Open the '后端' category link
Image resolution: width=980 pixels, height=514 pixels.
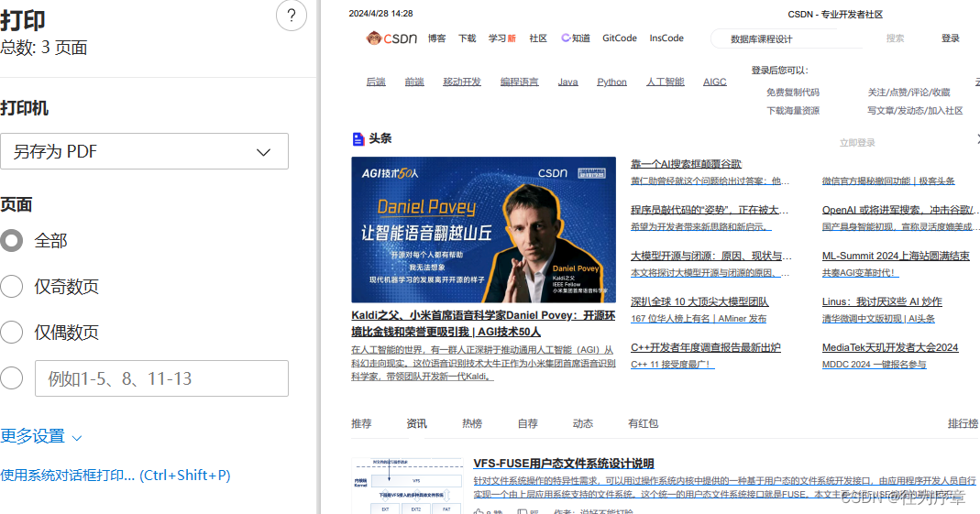point(376,82)
